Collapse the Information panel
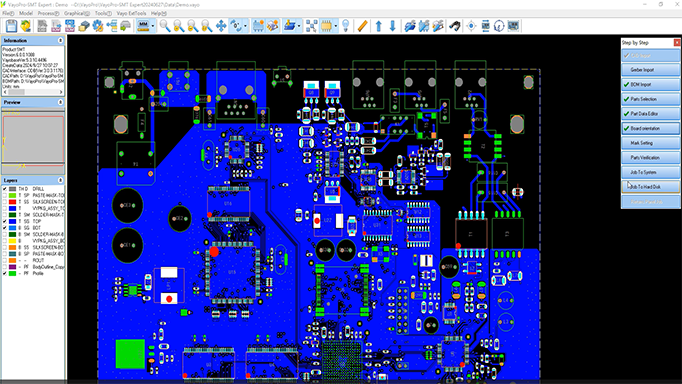The height and width of the screenshot is (384, 682). pyautogui.click(x=60, y=40)
